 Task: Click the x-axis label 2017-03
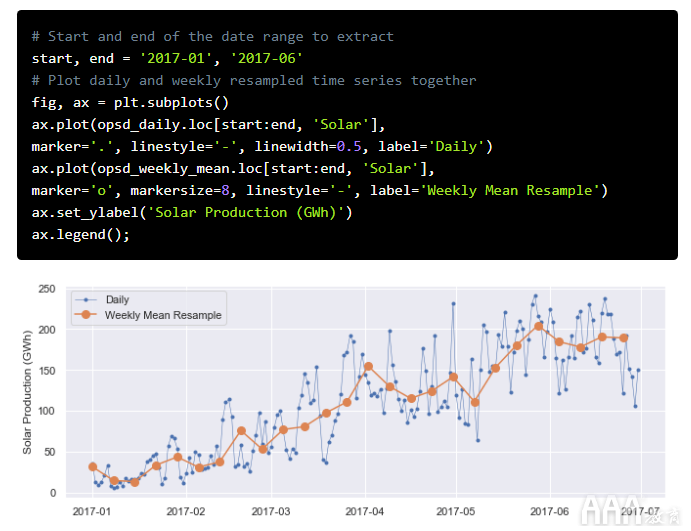click(271, 512)
